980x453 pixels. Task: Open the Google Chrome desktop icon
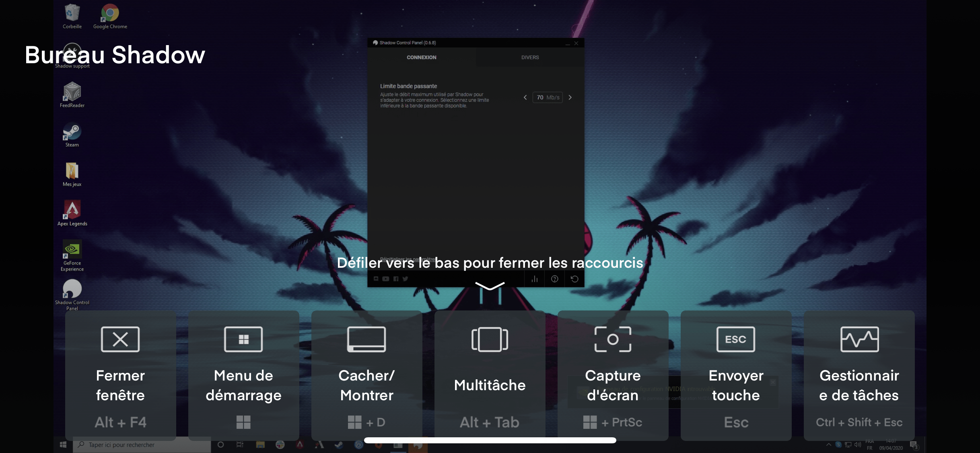pos(110,16)
